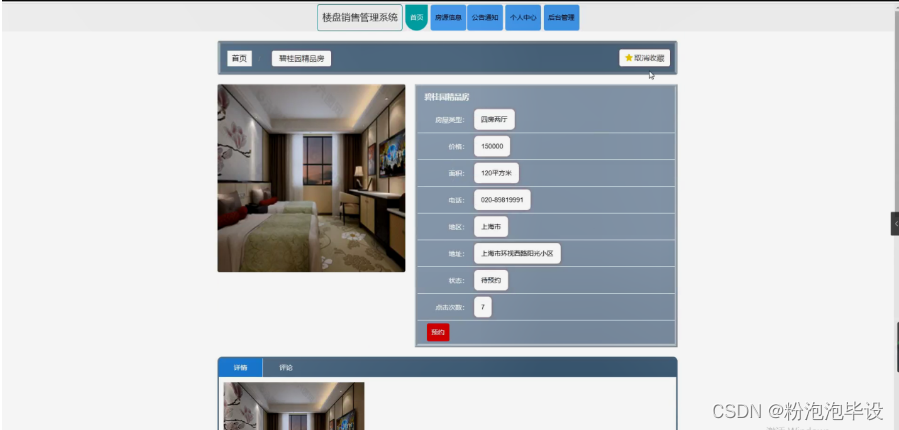Expand the side panel arrow at right edge

click(894, 224)
